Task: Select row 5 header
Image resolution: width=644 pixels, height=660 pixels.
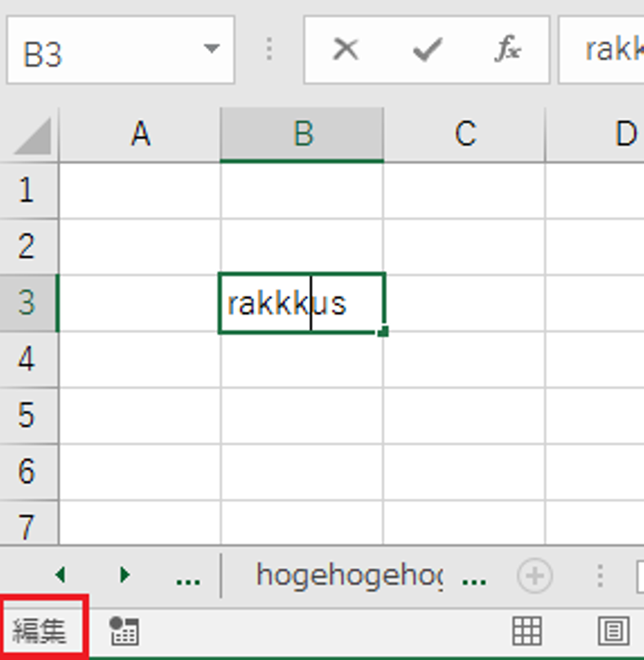Action: coord(27,415)
